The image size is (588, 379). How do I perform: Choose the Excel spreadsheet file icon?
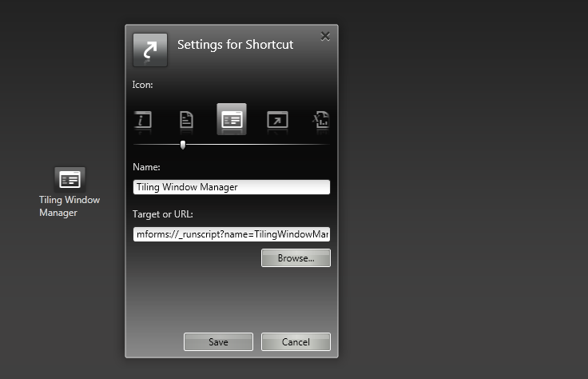pyautogui.click(x=321, y=121)
